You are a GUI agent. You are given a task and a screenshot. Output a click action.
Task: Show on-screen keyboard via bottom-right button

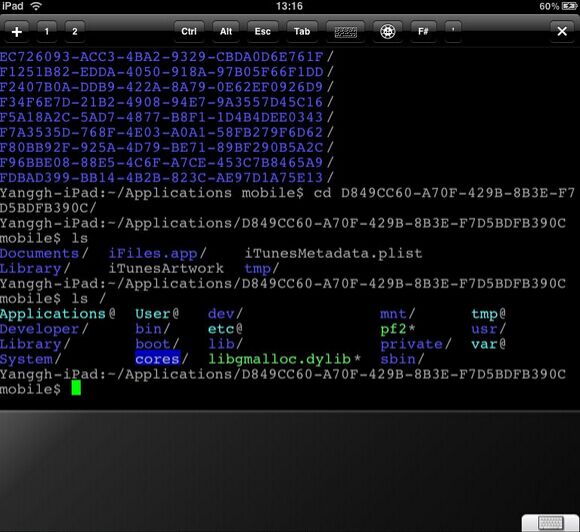(x=550, y=523)
